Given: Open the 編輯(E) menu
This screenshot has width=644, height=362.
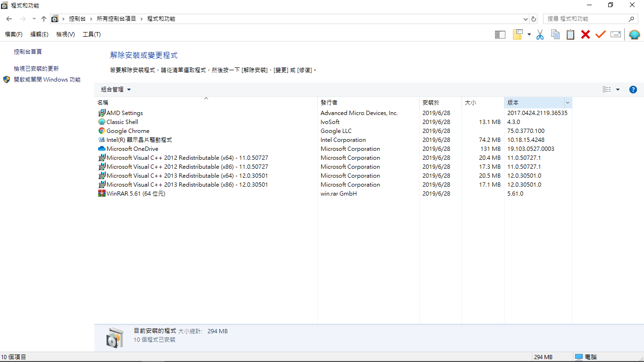Looking at the screenshot, I should 39,34.
